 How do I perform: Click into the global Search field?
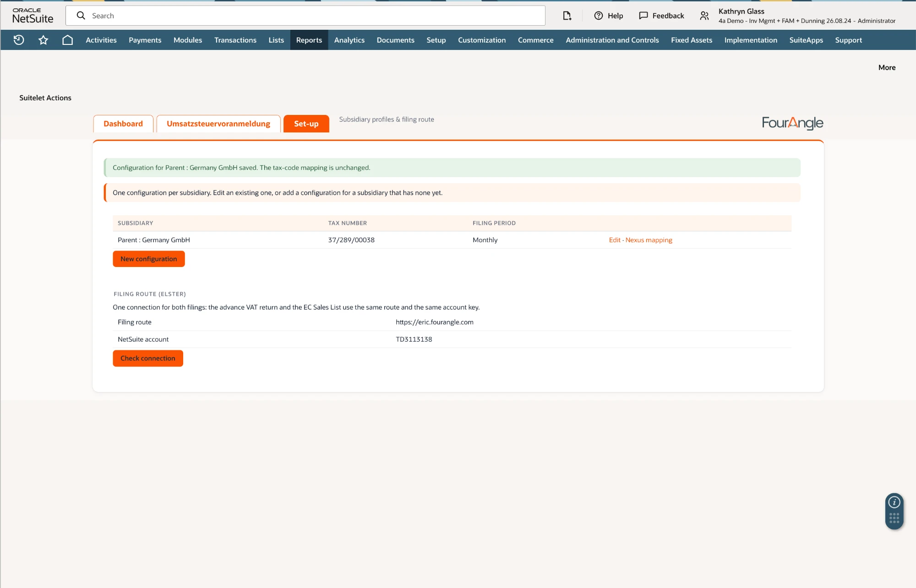click(x=305, y=16)
